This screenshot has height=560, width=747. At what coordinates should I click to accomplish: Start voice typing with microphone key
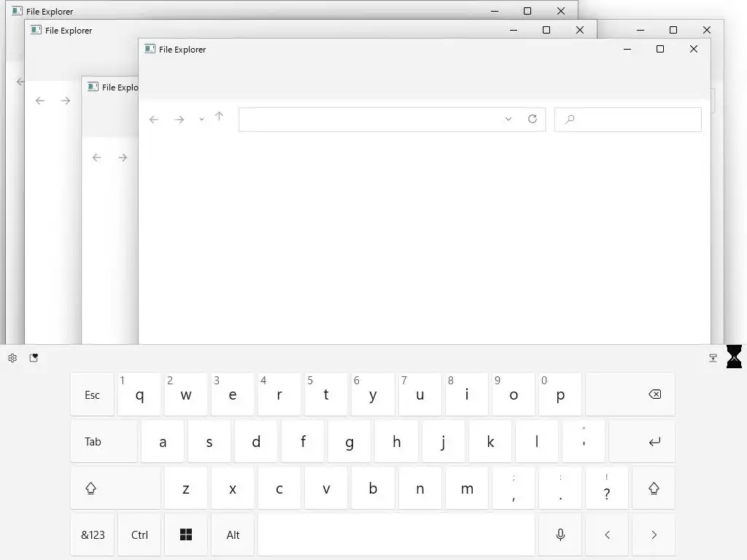(560, 534)
